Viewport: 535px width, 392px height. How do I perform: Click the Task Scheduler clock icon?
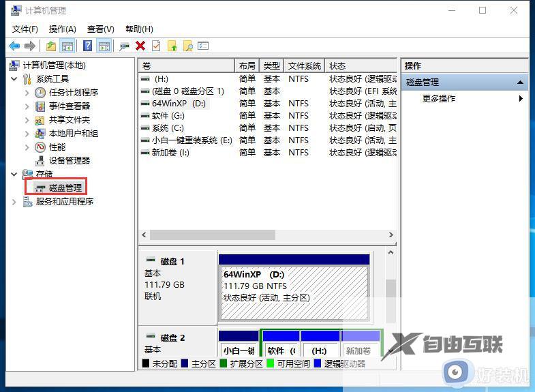(x=40, y=93)
